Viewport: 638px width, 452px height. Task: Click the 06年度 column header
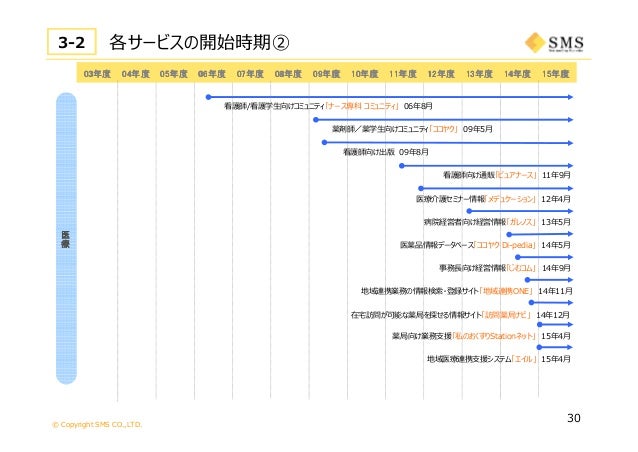point(212,74)
